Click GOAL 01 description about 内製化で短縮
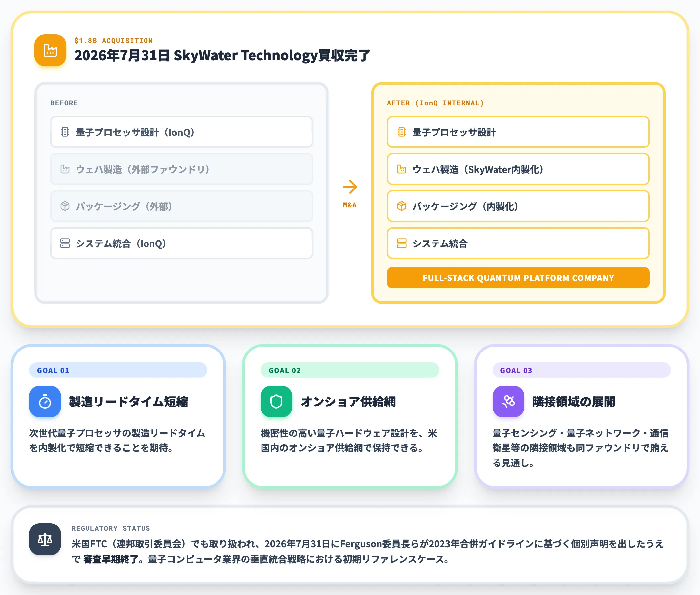700x595 pixels. (x=117, y=441)
